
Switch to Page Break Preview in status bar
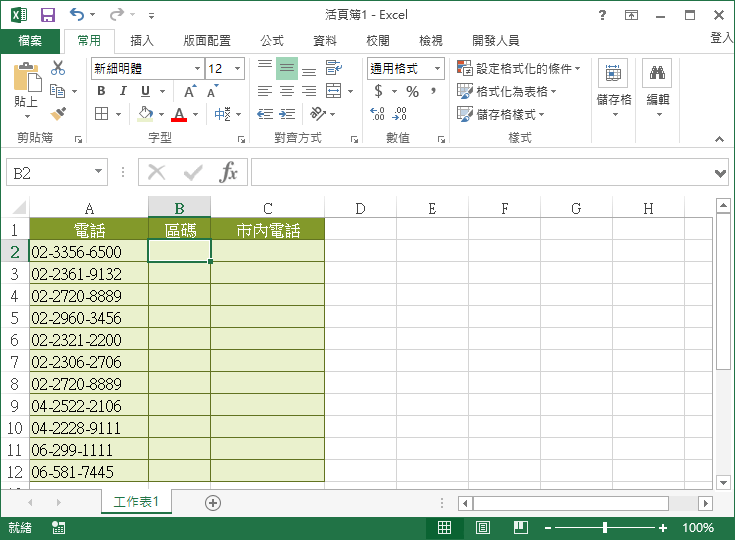(521, 528)
